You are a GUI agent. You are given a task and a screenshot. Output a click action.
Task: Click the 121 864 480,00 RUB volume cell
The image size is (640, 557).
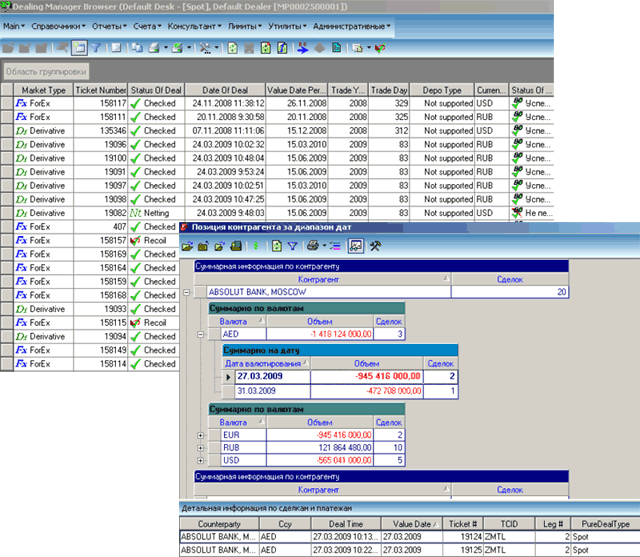tap(320, 448)
